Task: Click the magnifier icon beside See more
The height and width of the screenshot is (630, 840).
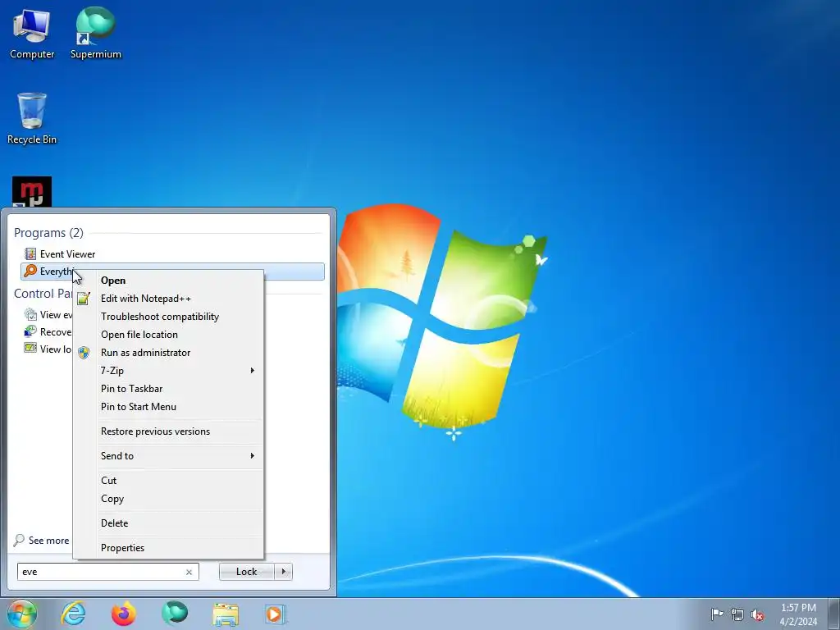Action: 20,540
